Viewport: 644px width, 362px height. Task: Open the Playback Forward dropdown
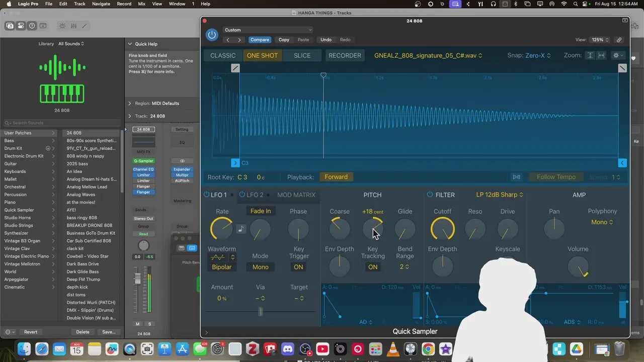(336, 177)
